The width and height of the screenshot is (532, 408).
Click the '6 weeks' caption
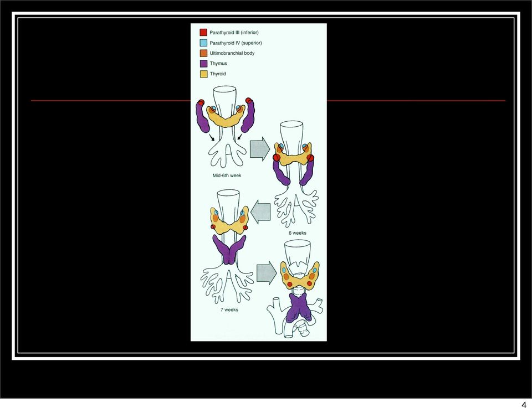tap(298, 233)
